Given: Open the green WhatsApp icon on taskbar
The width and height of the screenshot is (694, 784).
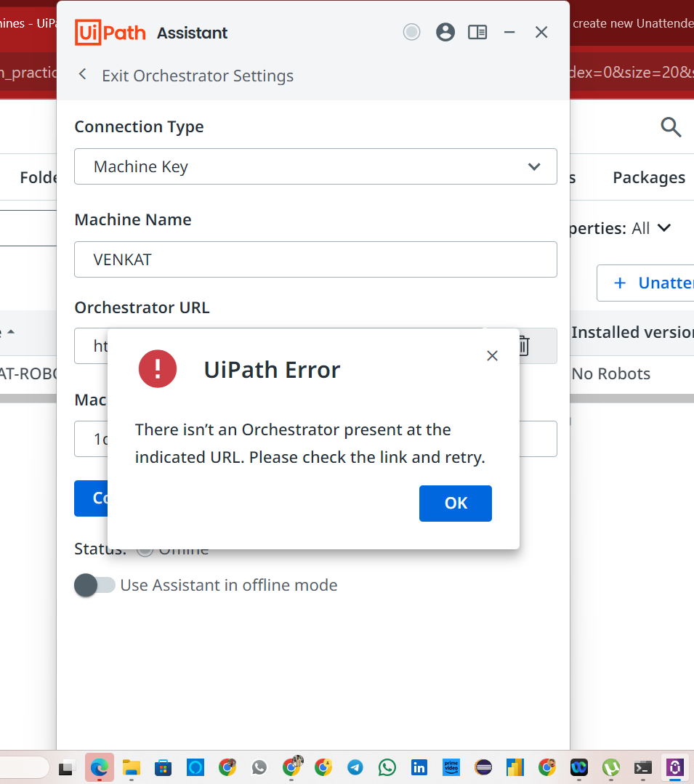Looking at the screenshot, I should click(387, 767).
